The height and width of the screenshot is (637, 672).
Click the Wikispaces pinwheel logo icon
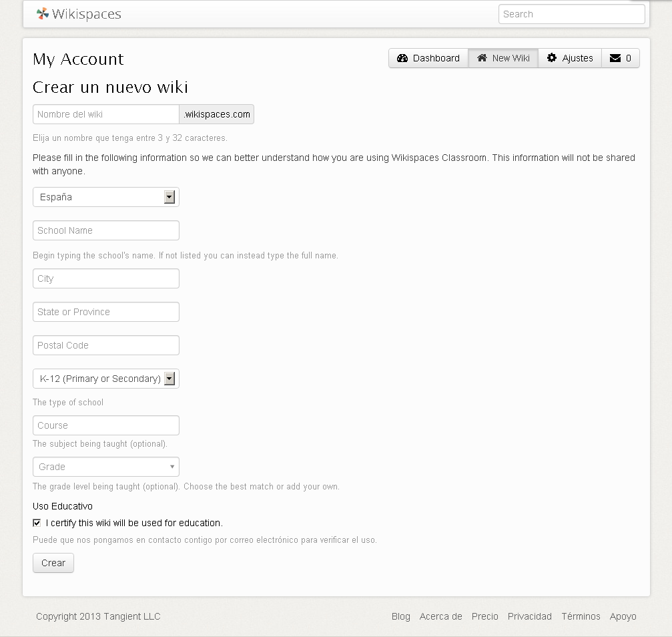coord(43,14)
